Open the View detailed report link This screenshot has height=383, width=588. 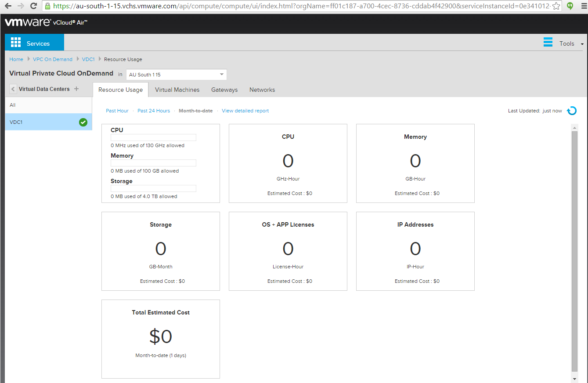pyautogui.click(x=245, y=111)
